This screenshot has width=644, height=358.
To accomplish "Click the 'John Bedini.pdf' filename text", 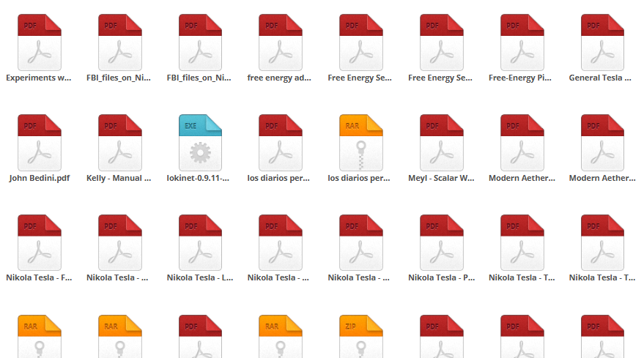I will click(x=39, y=178).
